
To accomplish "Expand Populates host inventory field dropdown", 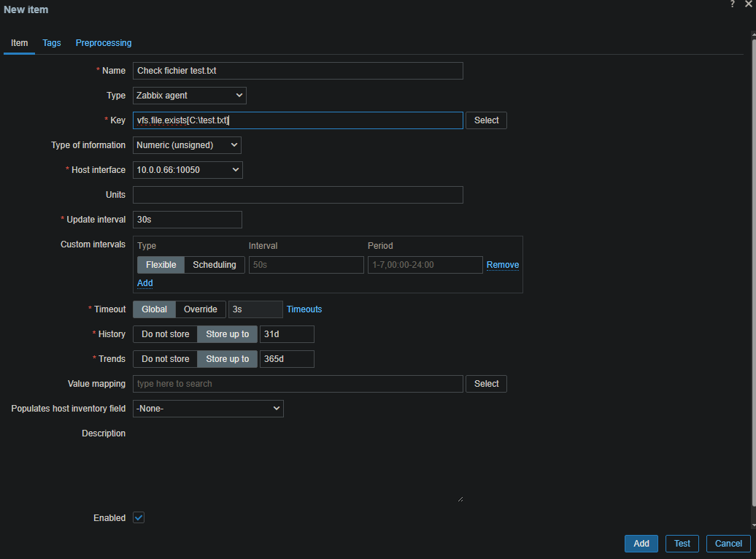I will [208, 409].
